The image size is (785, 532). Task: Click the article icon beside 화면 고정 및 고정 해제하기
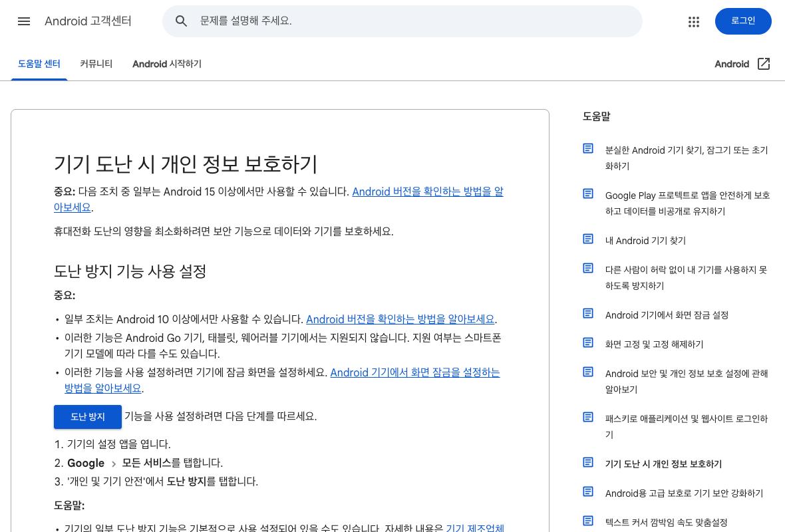pos(588,343)
